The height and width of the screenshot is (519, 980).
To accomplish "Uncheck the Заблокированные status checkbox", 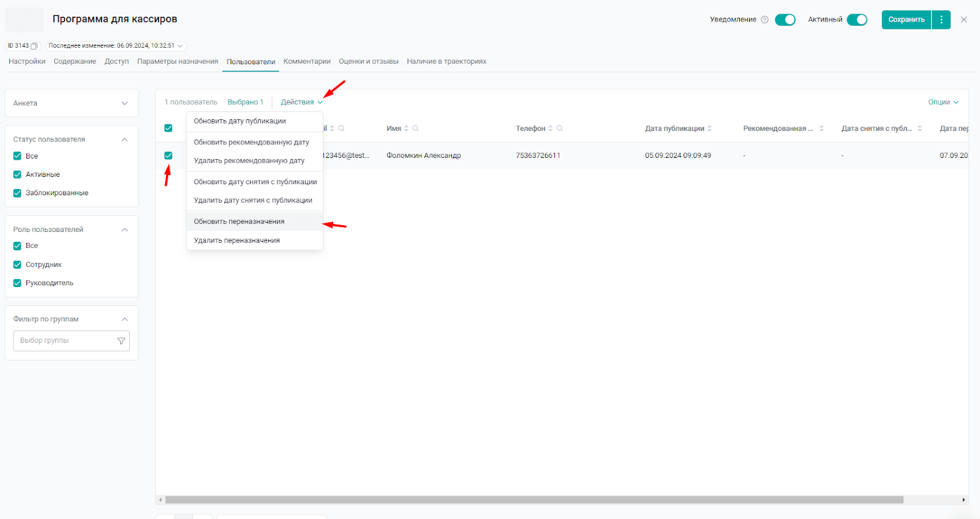I will coord(17,193).
